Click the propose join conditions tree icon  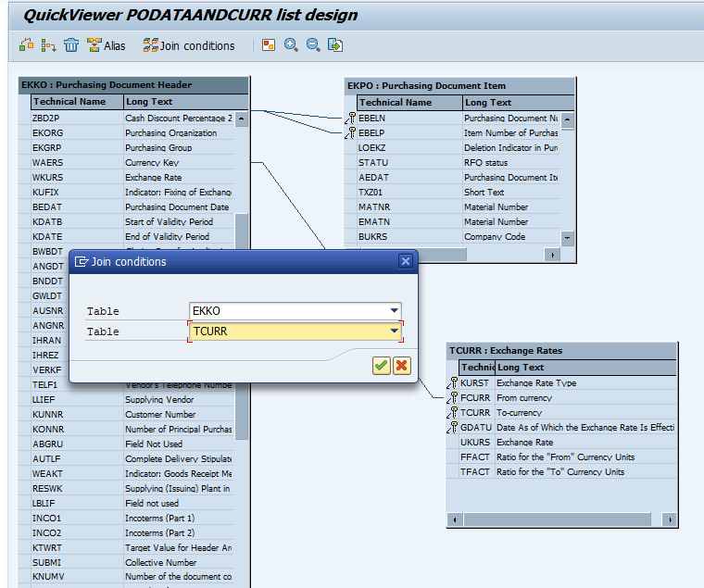pyautogui.click(x=48, y=45)
